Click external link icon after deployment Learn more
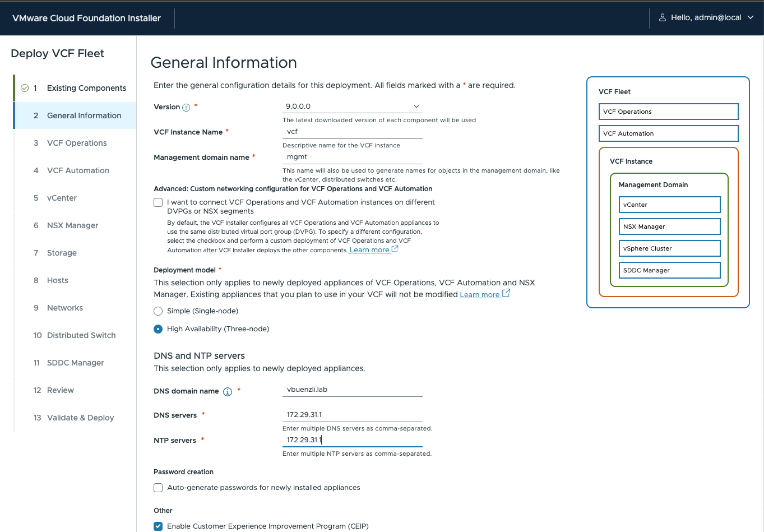 [x=506, y=293]
